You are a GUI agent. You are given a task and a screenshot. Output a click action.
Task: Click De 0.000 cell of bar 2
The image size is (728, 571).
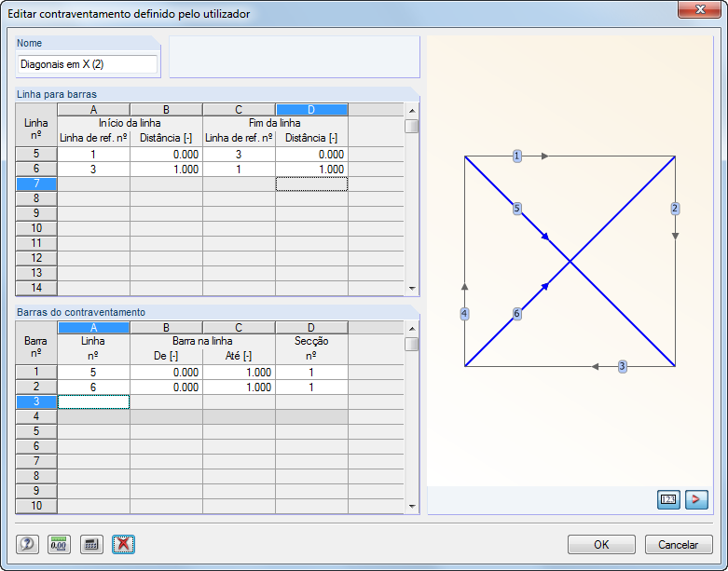click(166, 387)
